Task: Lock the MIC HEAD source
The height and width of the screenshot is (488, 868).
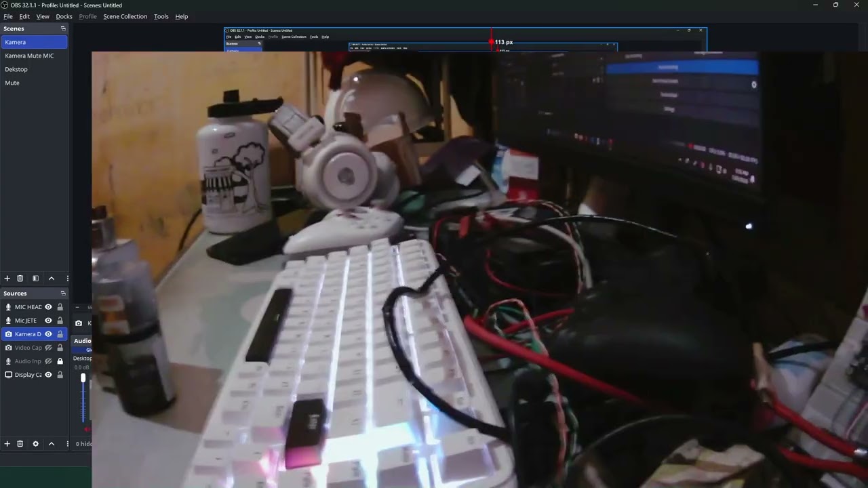Action: click(60, 307)
